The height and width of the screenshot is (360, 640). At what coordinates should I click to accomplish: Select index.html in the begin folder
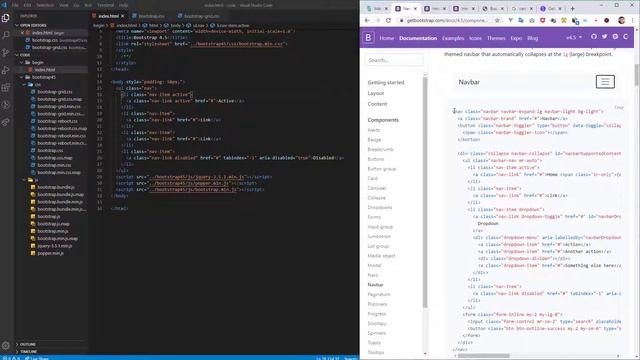coord(51,70)
